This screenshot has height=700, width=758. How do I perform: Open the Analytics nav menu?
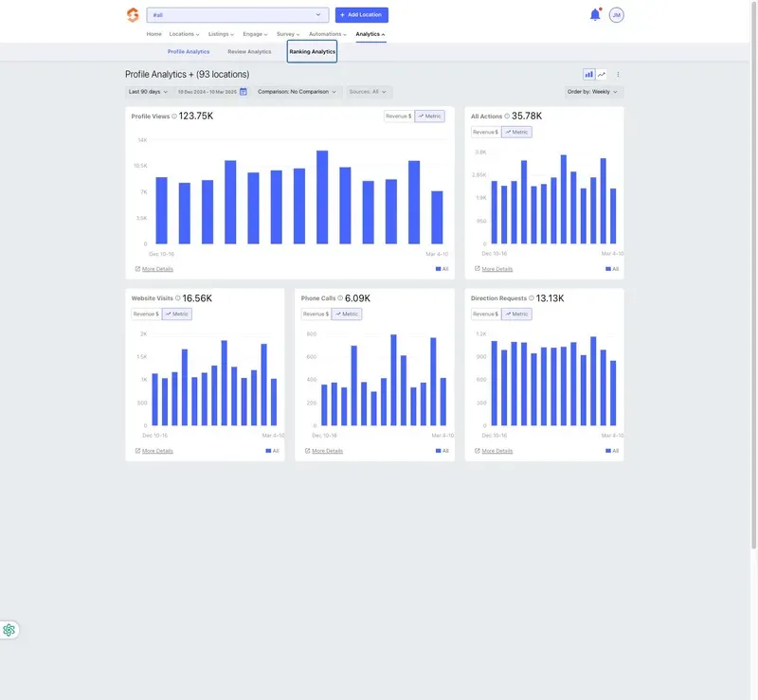pyautogui.click(x=370, y=34)
